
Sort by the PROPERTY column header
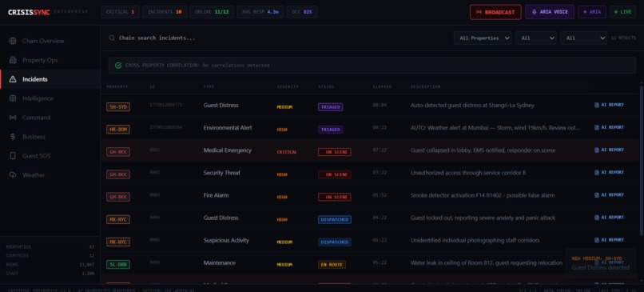click(x=117, y=86)
